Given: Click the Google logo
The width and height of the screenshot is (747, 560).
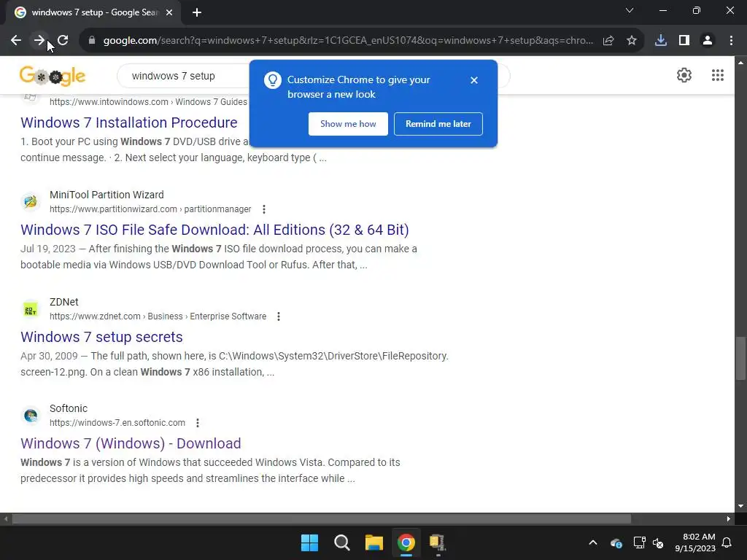Looking at the screenshot, I should [x=53, y=76].
